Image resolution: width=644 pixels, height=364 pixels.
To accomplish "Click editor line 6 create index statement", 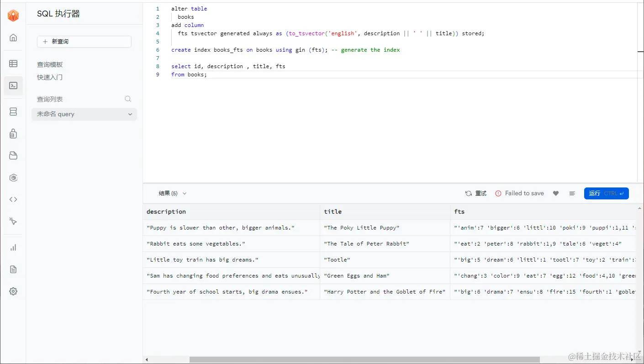I will pyautogui.click(x=285, y=50).
